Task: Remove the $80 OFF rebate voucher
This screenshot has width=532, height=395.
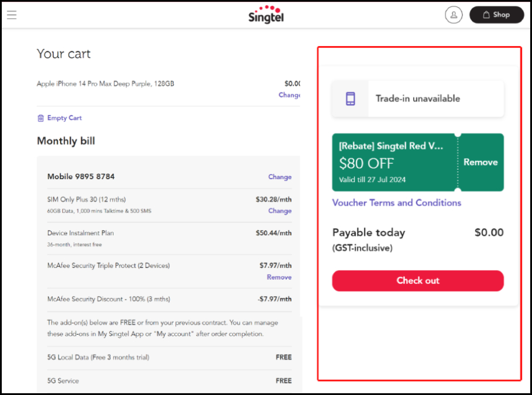Action: pyautogui.click(x=480, y=162)
